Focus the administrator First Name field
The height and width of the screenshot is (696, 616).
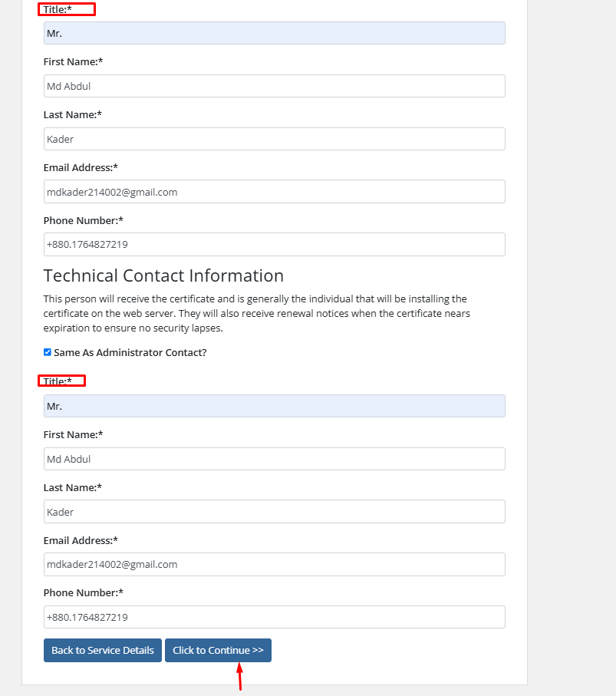click(x=274, y=86)
